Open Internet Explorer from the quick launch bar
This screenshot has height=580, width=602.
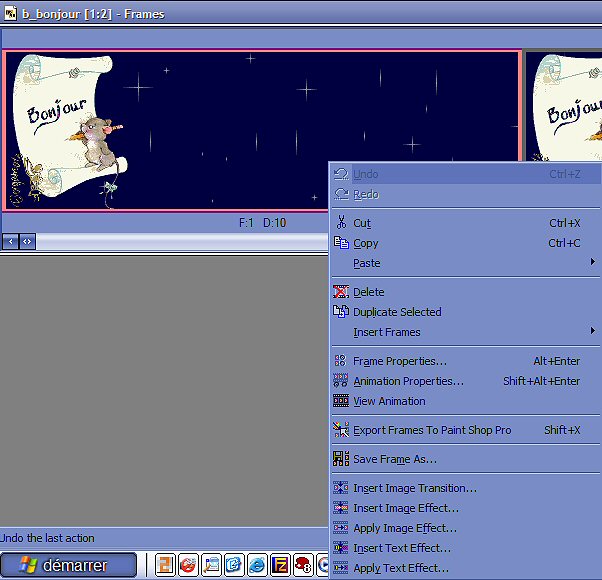coord(257,566)
